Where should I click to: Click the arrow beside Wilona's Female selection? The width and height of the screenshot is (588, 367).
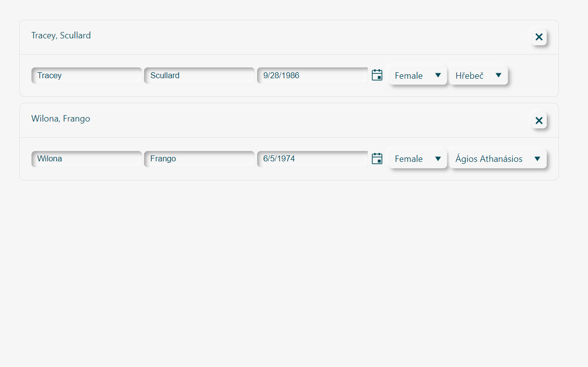(438, 158)
